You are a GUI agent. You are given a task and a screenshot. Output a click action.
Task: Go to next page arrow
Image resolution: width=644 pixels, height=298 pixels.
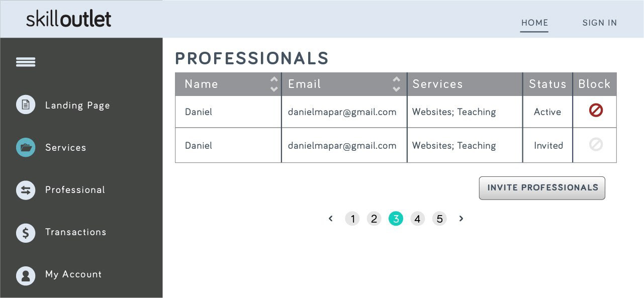(461, 219)
